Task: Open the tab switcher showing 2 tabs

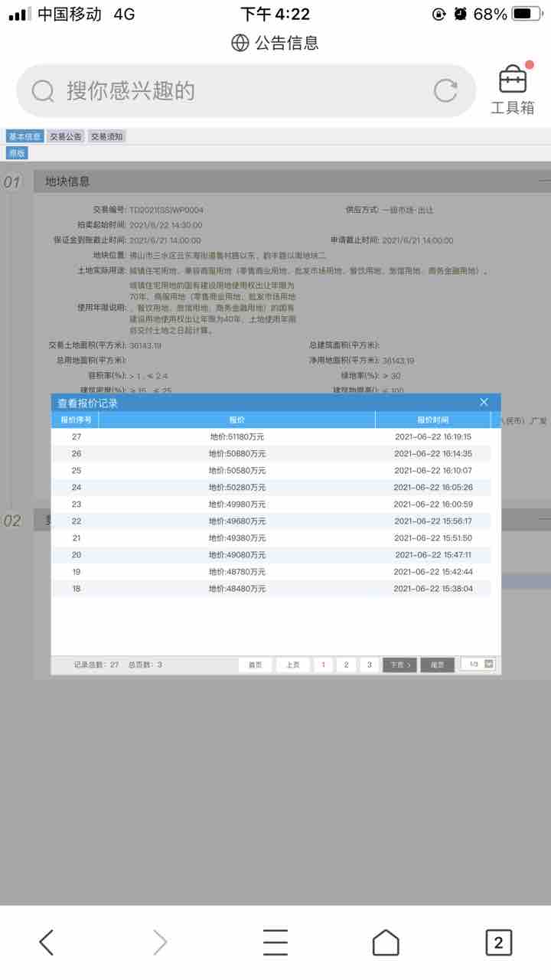Action: (498, 942)
